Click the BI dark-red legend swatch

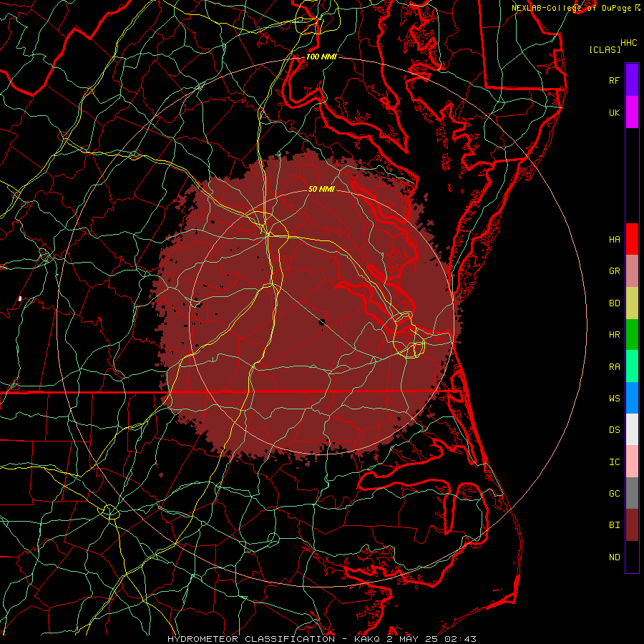pyautogui.click(x=632, y=525)
